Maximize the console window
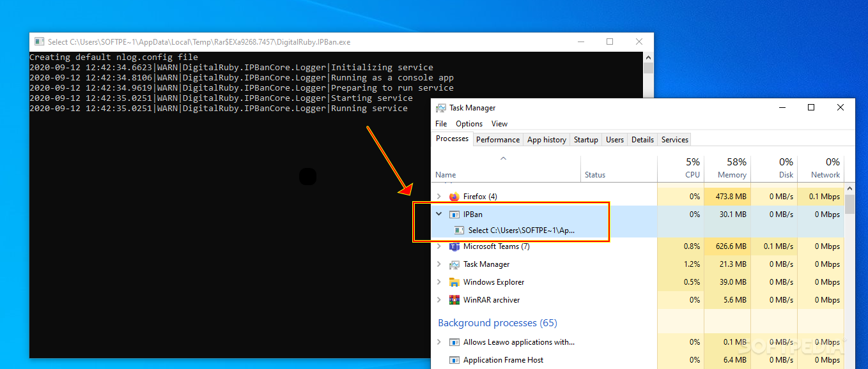 (x=610, y=41)
